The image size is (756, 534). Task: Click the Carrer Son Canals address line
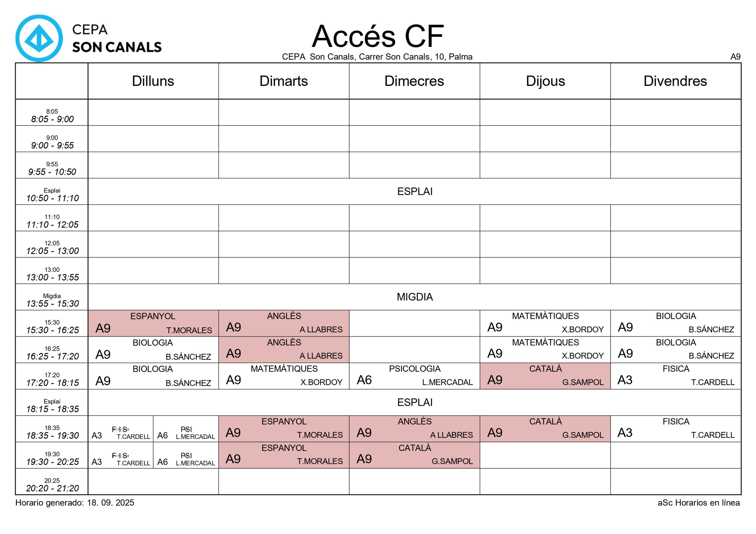tap(377, 57)
